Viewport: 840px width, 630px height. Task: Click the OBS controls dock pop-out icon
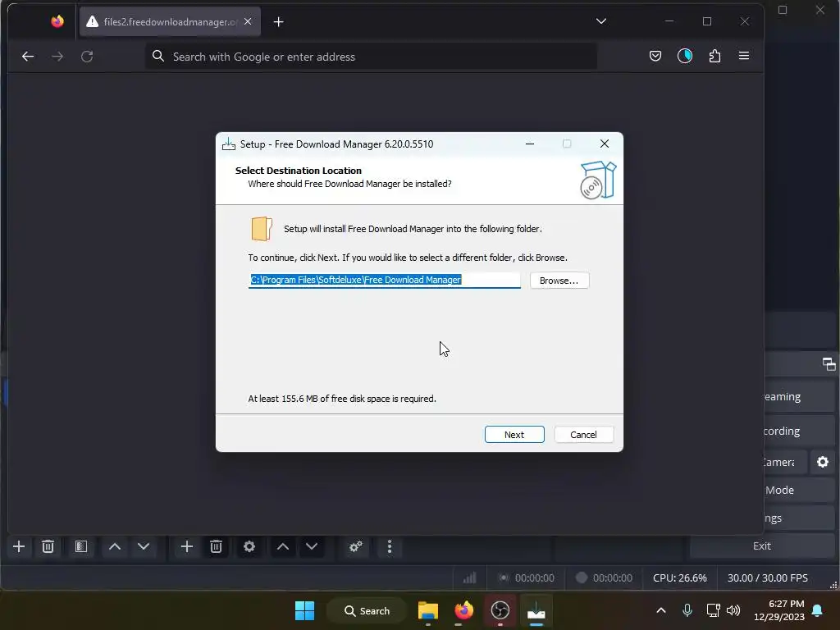829,364
